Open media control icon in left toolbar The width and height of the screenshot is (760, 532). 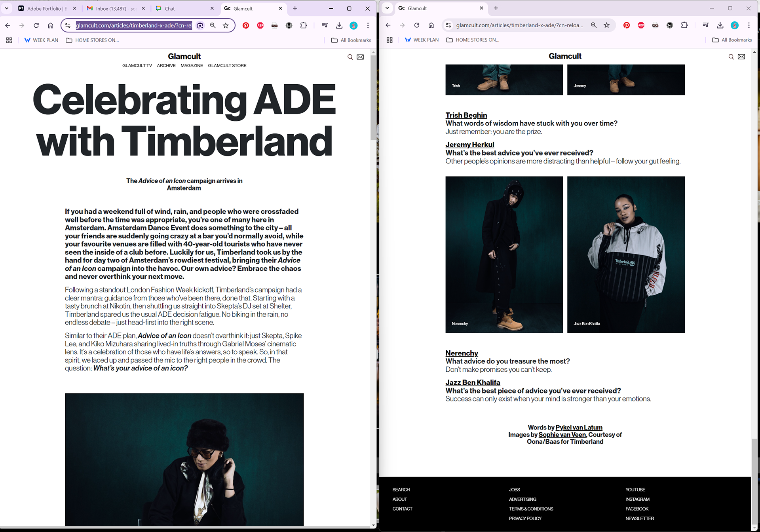coord(325,25)
